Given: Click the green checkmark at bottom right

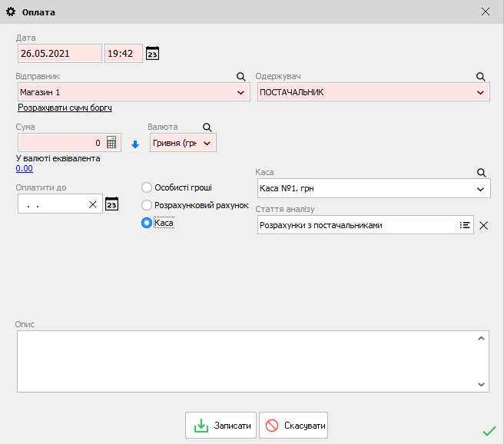Looking at the screenshot, I should point(489,431).
